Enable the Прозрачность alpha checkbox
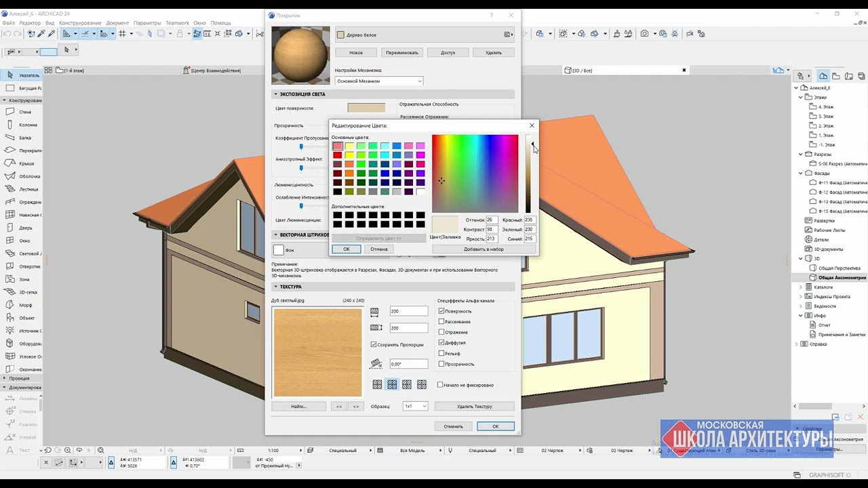 (x=441, y=364)
